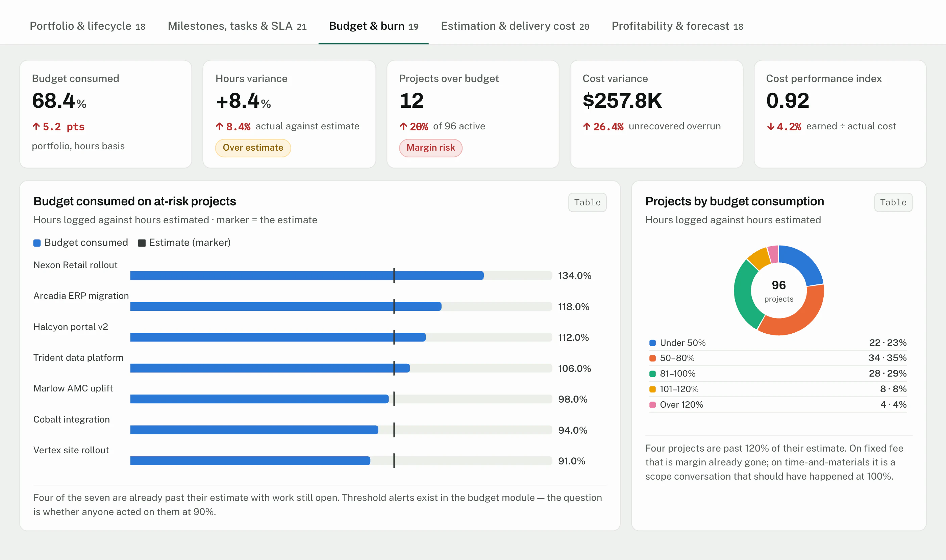Click Table button on budget consumption chart
This screenshot has height=560, width=946.
893,202
